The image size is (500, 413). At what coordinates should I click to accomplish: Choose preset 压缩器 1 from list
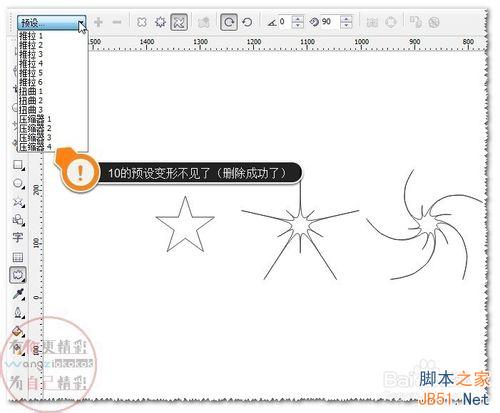coord(53,119)
